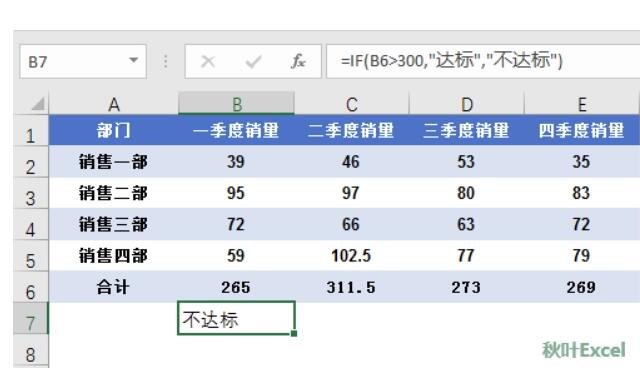Screen dimensions: 640x379
Task: Click the 销售四部 cell
Action: pos(114,256)
